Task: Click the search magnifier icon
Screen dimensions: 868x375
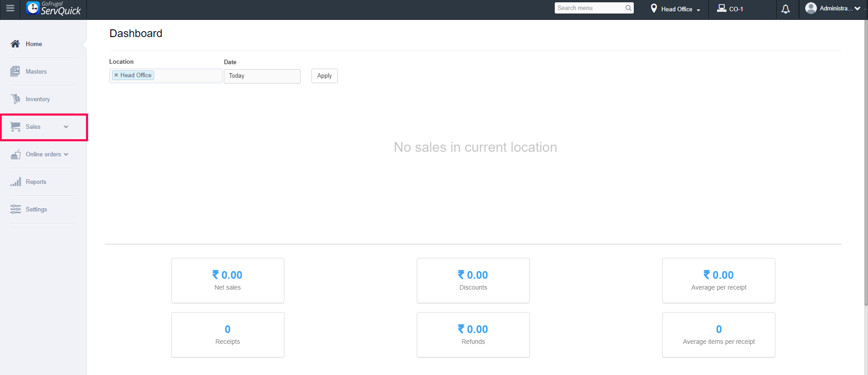Action: coord(628,8)
